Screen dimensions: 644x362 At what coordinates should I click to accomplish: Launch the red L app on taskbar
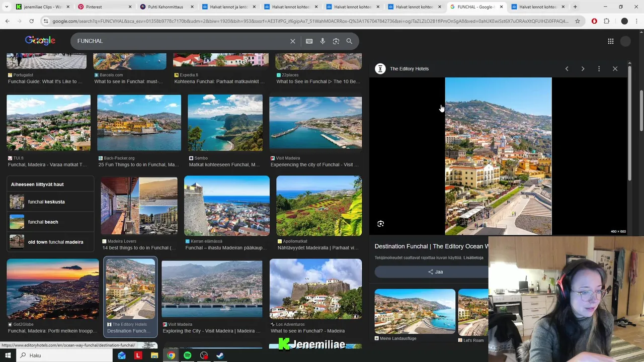[138, 355]
